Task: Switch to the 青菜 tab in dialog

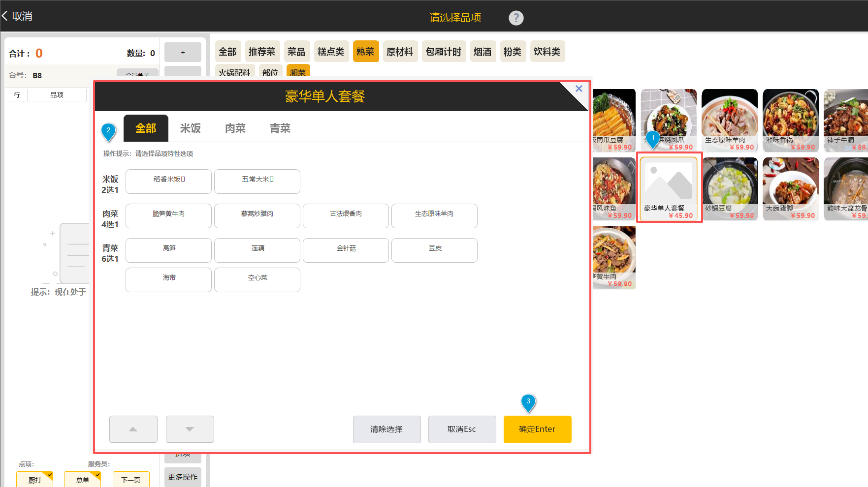Action: click(x=280, y=128)
